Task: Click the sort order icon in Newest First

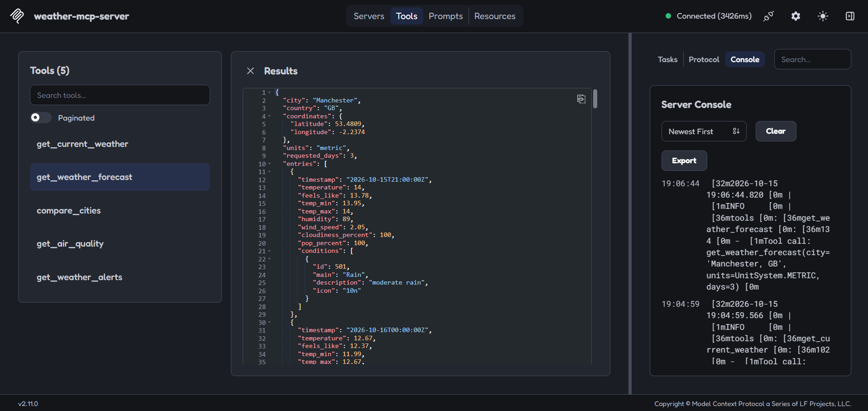Action: click(x=736, y=131)
